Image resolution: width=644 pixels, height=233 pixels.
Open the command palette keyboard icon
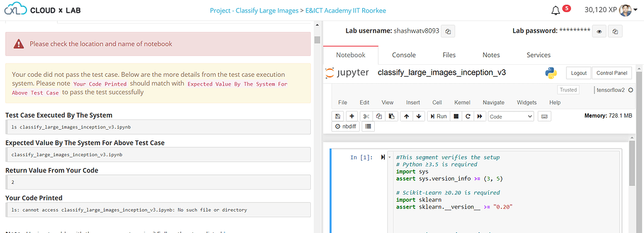[545, 116]
